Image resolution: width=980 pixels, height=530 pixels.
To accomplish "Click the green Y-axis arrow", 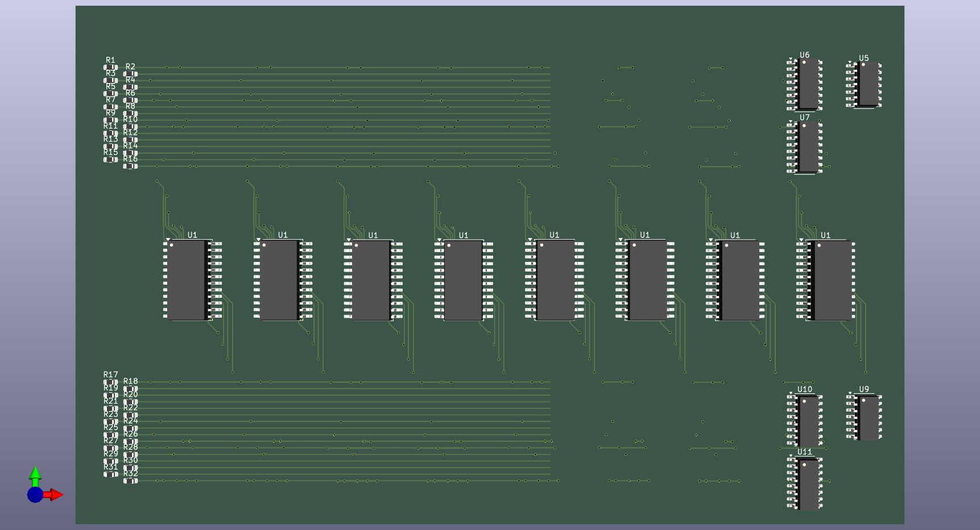I will click(x=35, y=474).
